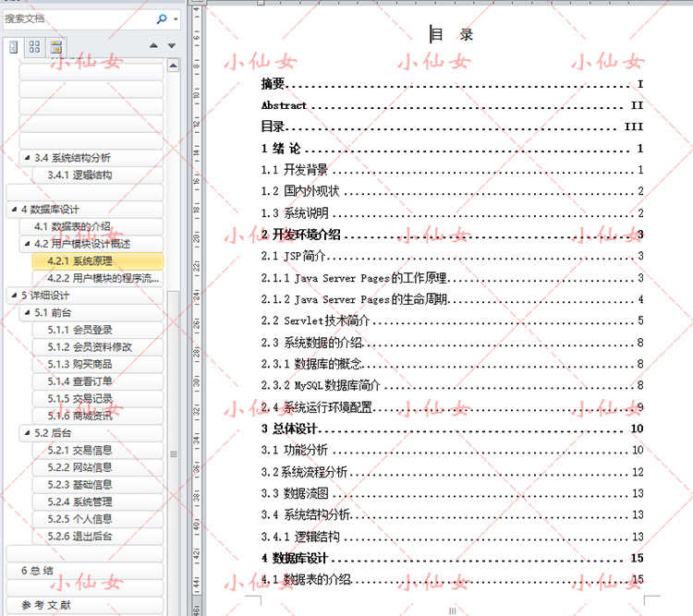Click navigation pane scrollbar up arrow
The height and width of the screenshot is (616, 693).
(x=174, y=66)
